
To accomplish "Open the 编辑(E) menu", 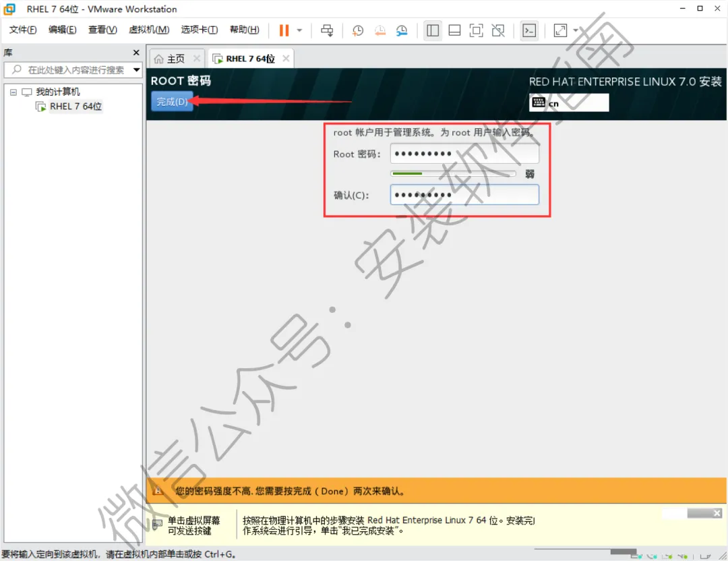I will pyautogui.click(x=62, y=30).
